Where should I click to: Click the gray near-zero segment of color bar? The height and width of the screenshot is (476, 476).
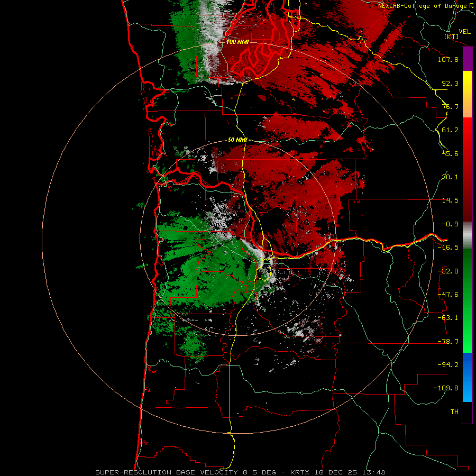(467, 235)
